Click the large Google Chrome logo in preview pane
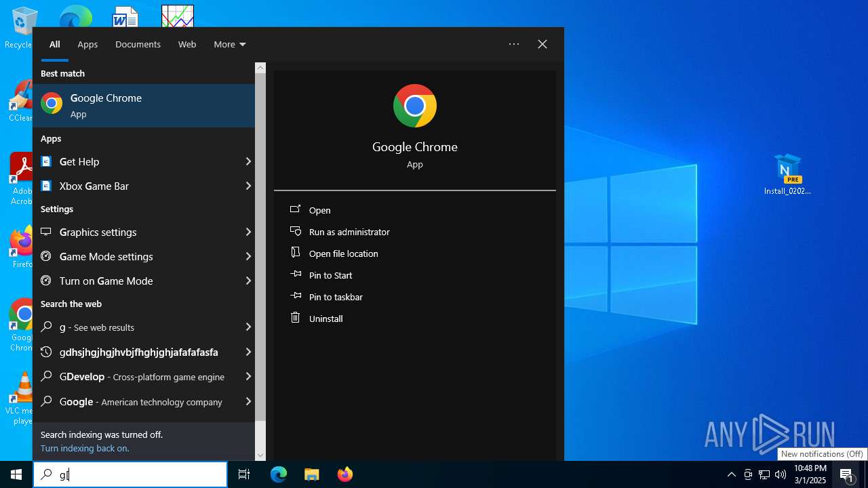Image resolution: width=868 pixels, height=488 pixels. tap(415, 106)
